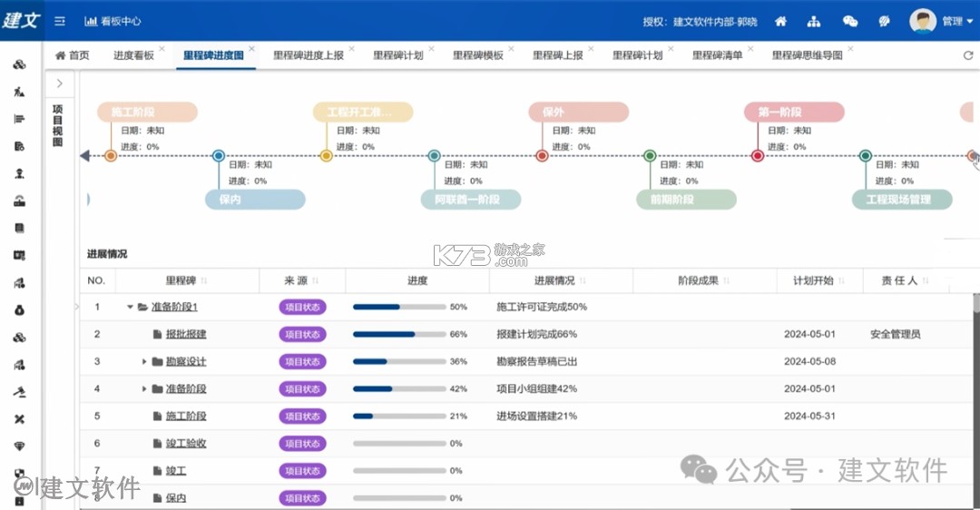Viewport: 980px width, 510px height.
Task: Switch to the 首页 tab
Action: click(73, 55)
